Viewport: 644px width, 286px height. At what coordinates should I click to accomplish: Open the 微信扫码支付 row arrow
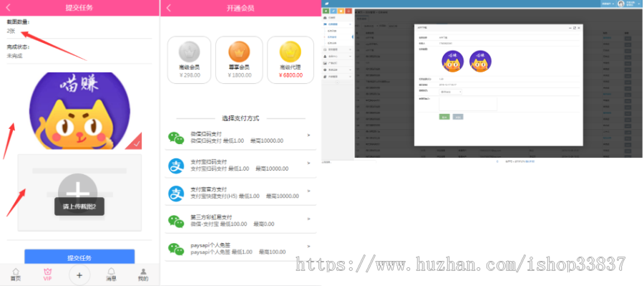coord(308,135)
